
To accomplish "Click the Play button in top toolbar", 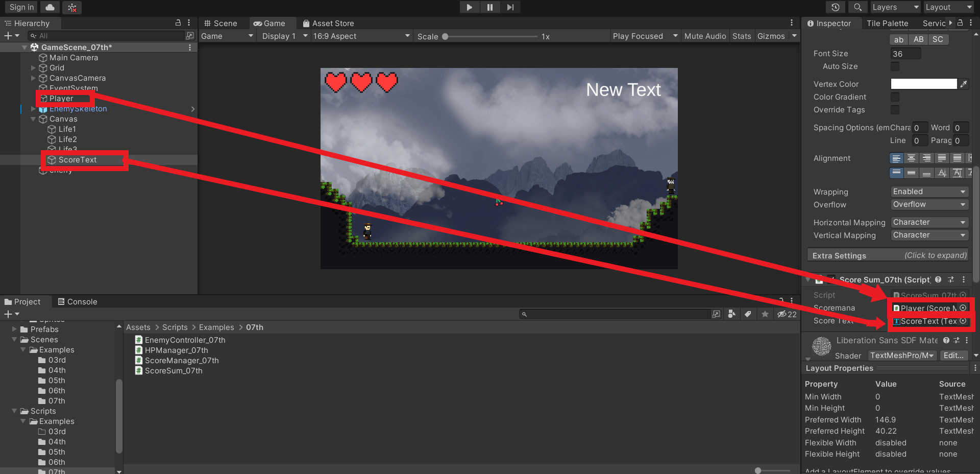I will pos(469,7).
